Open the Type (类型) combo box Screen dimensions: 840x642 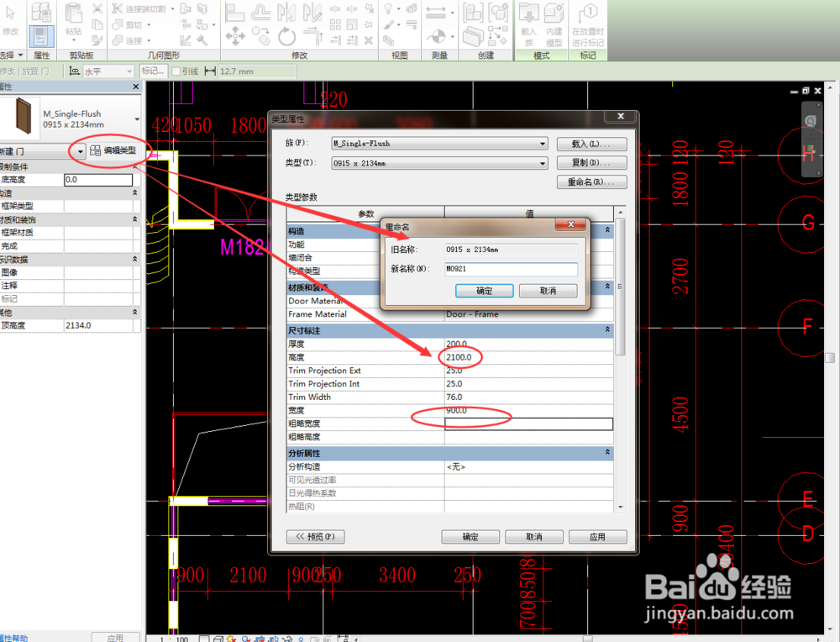click(439, 163)
